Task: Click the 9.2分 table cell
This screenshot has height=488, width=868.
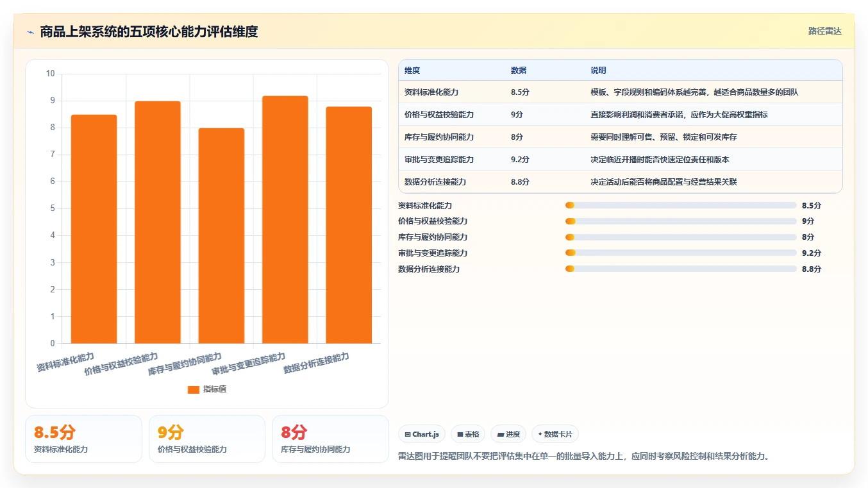Action: click(x=520, y=160)
